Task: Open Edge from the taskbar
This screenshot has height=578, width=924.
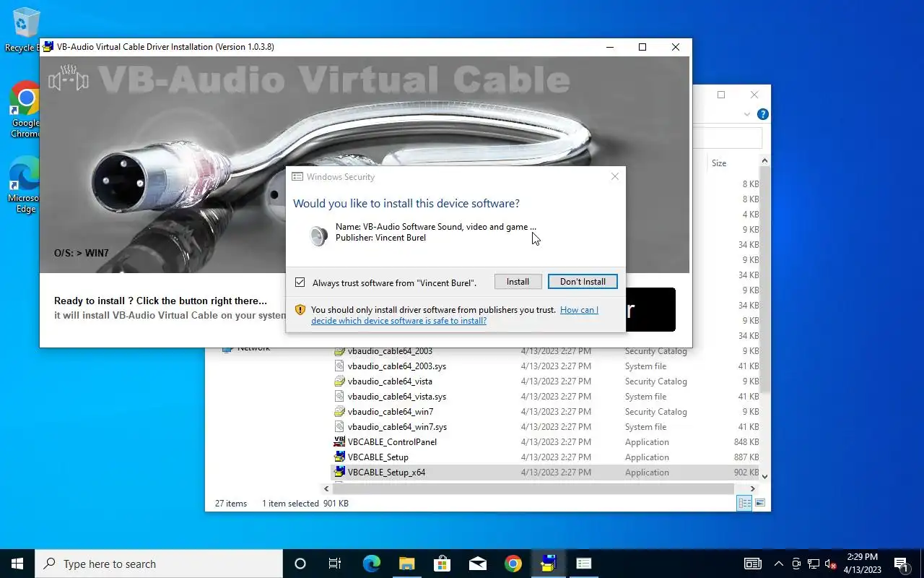Action: pyautogui.click(x=371, y=564)
